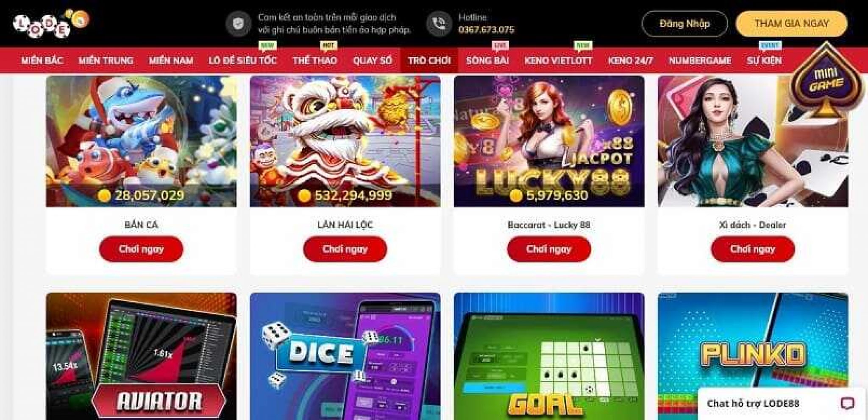Click Chơi ngay under Bắn Cá
The height and width of the screenshot is (420, 868).
click(141, 249)
